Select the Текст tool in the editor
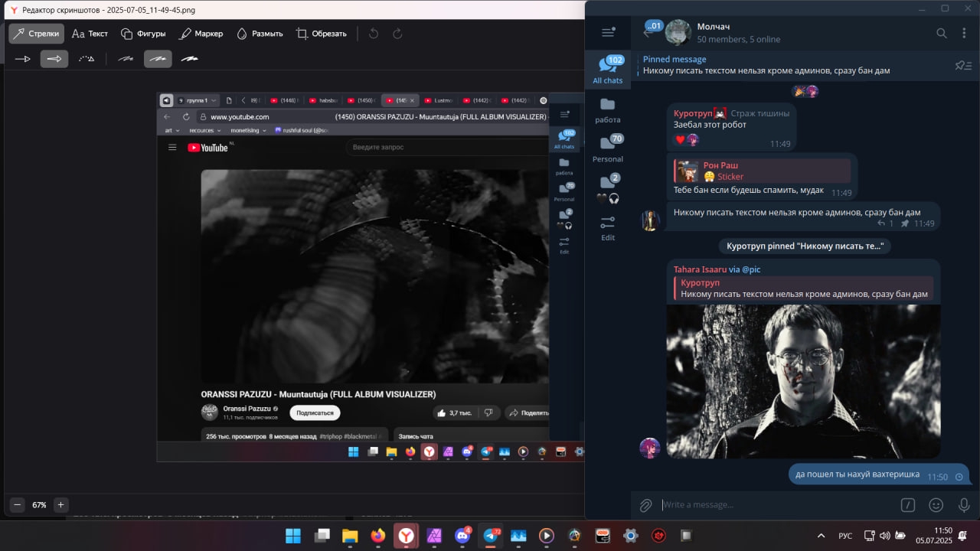 [90, 34]
